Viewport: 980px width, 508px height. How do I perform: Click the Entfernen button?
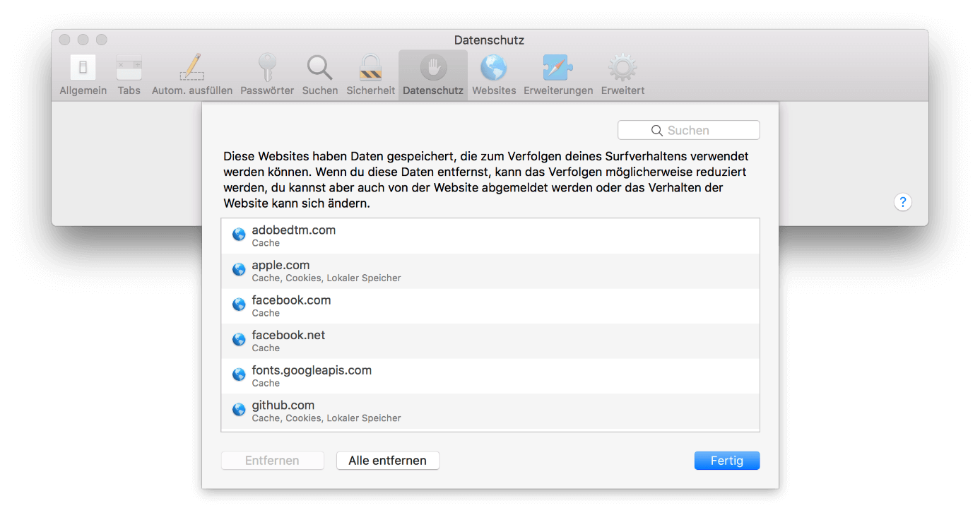coord(272,461)
